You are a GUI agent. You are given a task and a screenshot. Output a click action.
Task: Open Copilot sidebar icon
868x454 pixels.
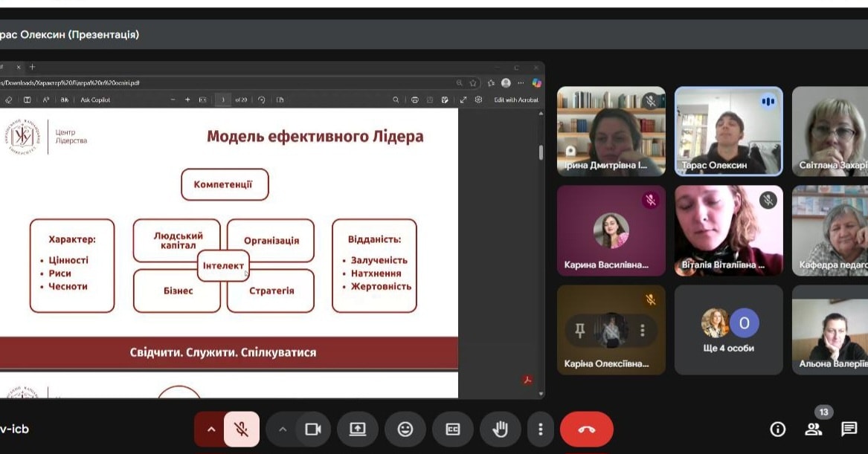click(x=536, y=83)
